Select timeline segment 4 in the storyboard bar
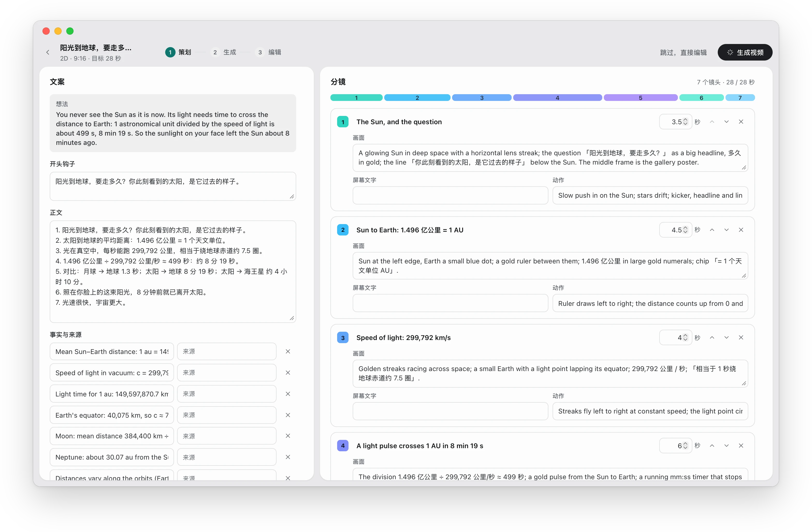Viewport: 812px width, 532px height. click(x=557, y=98)
